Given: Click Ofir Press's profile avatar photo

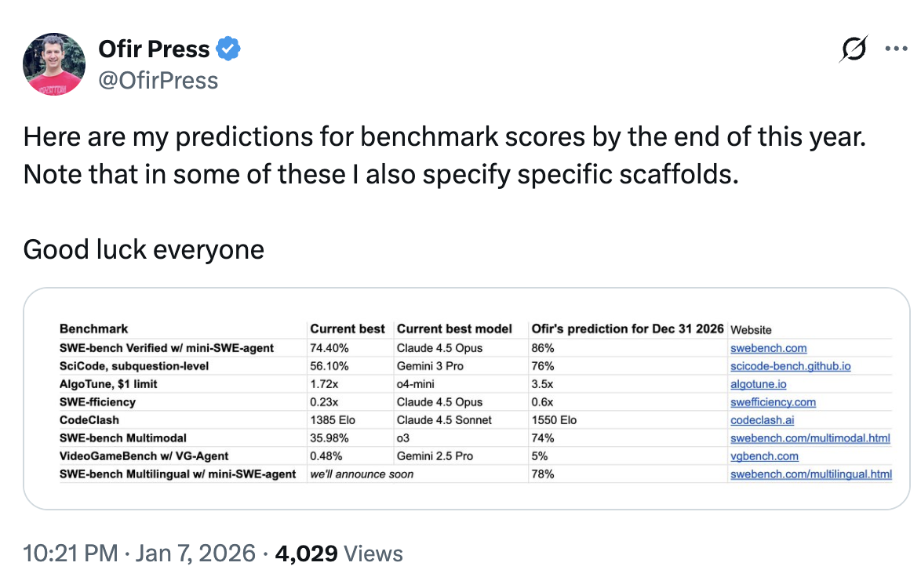Looking at the screenshot, I should 54,64.
